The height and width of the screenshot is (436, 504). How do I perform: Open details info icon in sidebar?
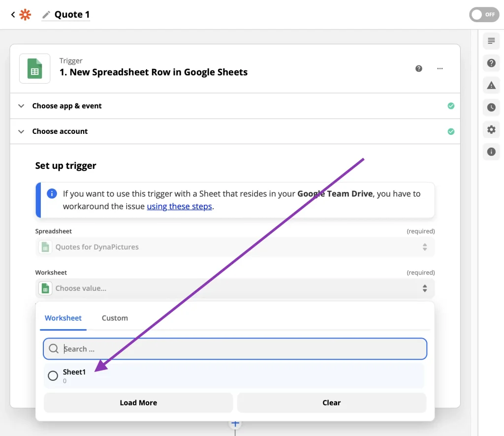(x=491, y=152)
